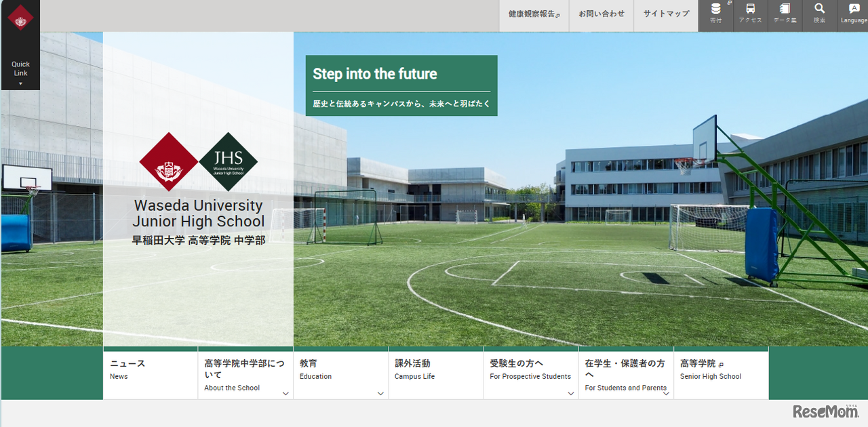Open 健康観察報告 link

(534, 14)
